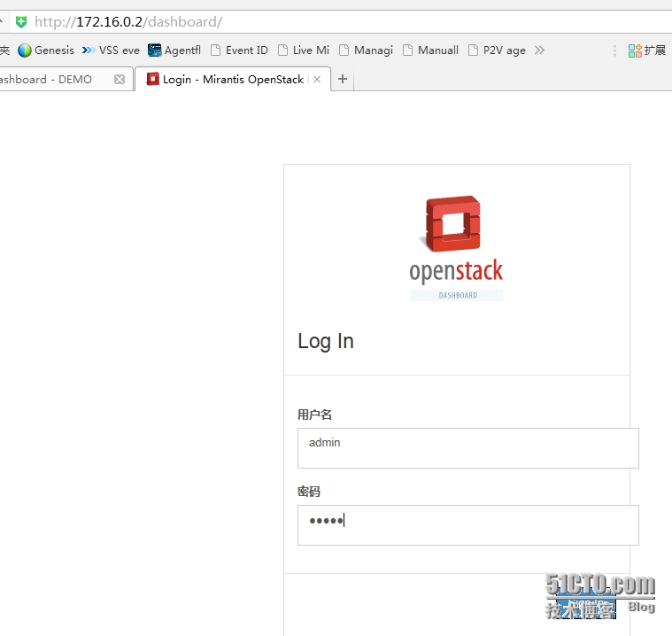Open the Genesis bookmark

coord(46,50)
